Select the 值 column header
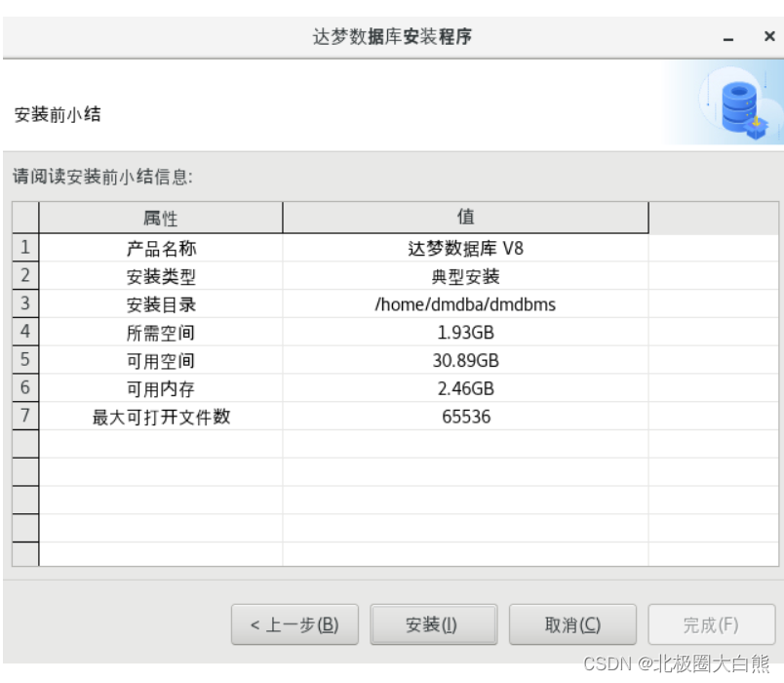 pos(465,218)
